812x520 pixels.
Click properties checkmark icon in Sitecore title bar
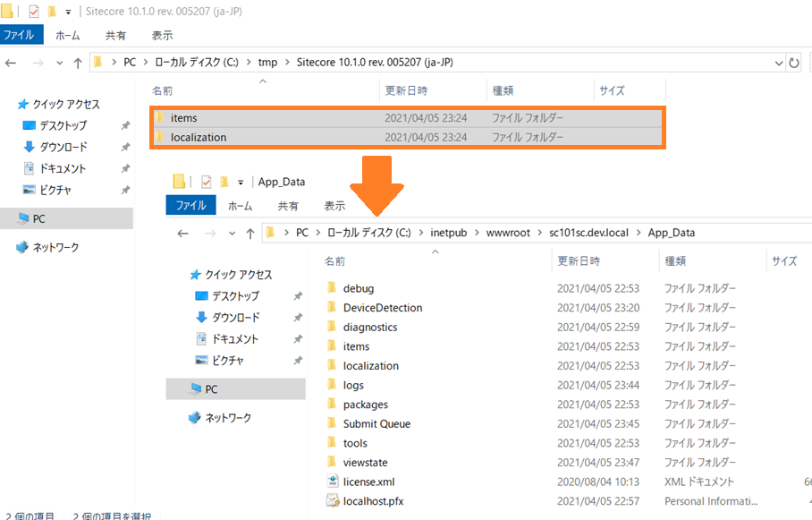pyautogui.click(x=34, y=11)
